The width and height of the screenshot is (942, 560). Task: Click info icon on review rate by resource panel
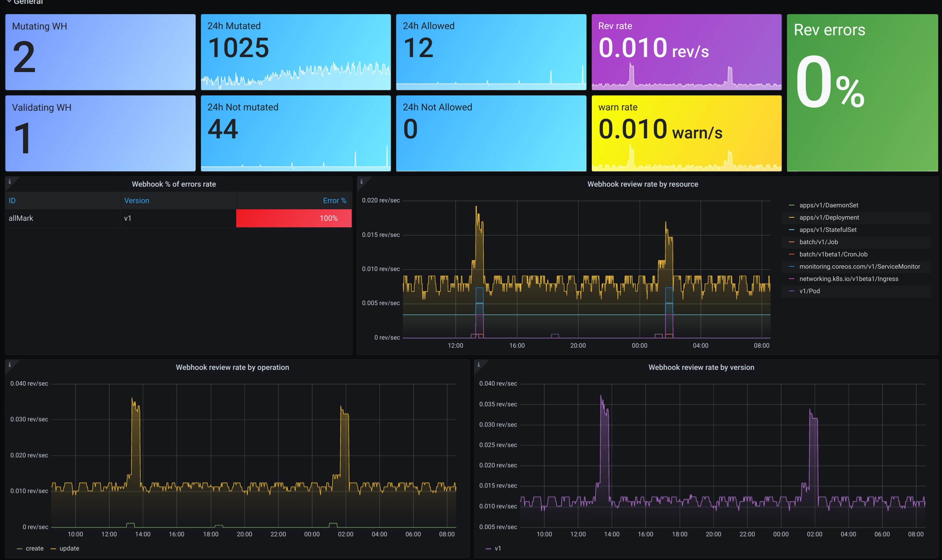click(x=361, y=182)
